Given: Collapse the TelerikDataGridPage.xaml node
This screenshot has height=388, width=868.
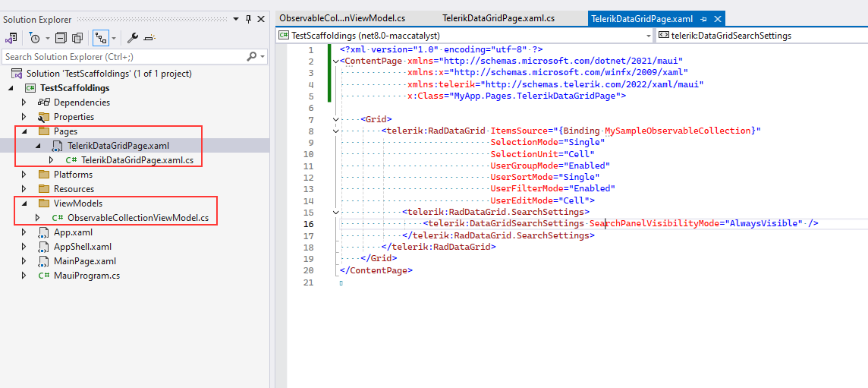Looking at the screenshot, I should click(x=38, y=146).
